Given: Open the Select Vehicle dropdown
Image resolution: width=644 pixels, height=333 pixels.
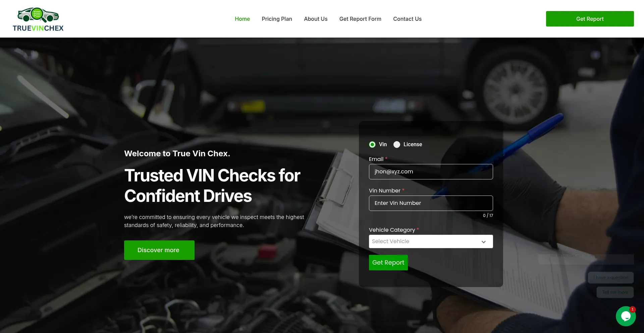Looking at the screenshot, I should point(425,241).
